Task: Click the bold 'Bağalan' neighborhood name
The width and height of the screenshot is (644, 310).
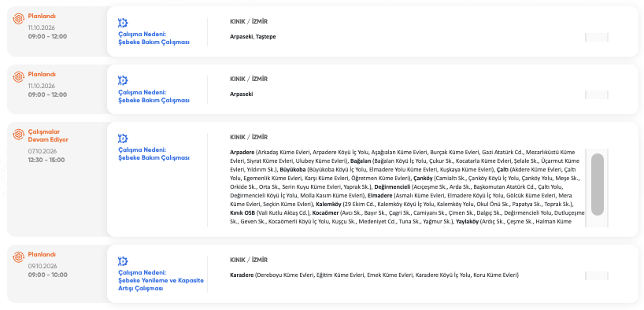Action: point(361,161)
